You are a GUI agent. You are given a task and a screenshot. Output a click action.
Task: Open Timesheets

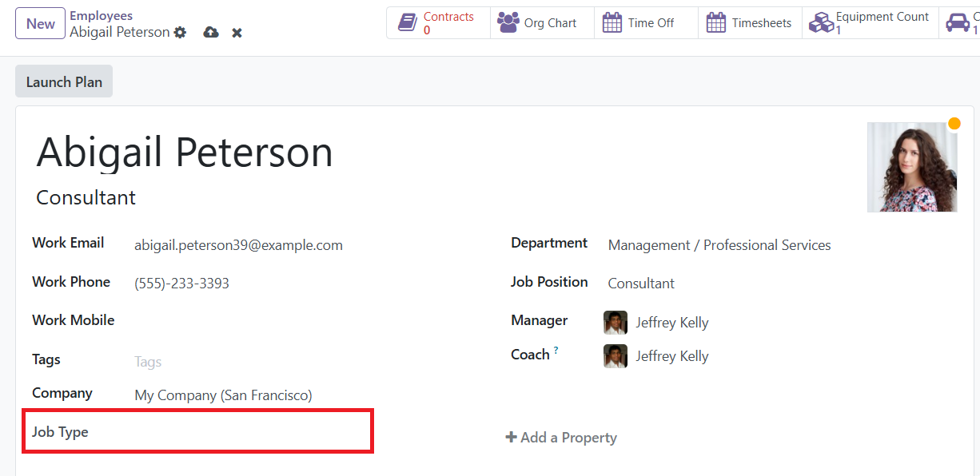(750, 23)
